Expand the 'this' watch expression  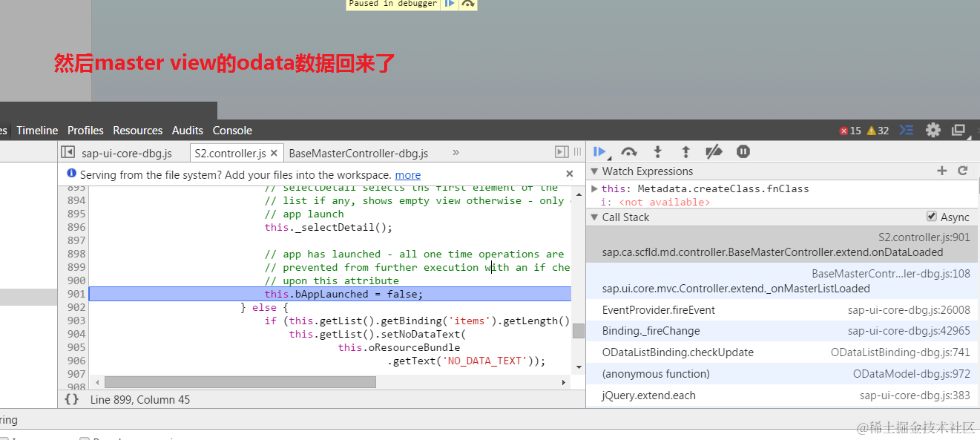tap(594, 188)
